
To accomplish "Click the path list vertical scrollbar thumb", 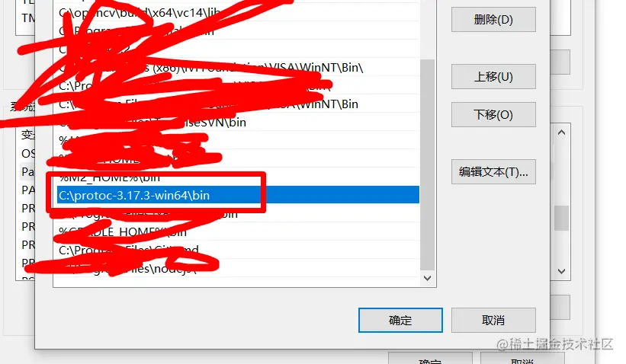I will point(427,164).
